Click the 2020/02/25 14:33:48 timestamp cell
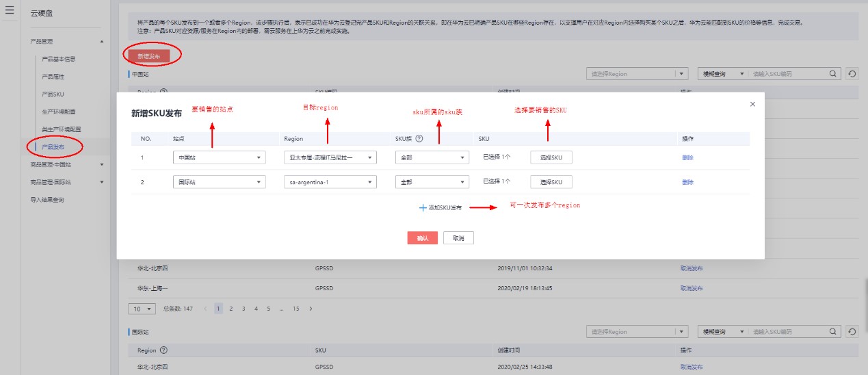868x375 pixels. (525, 367)
